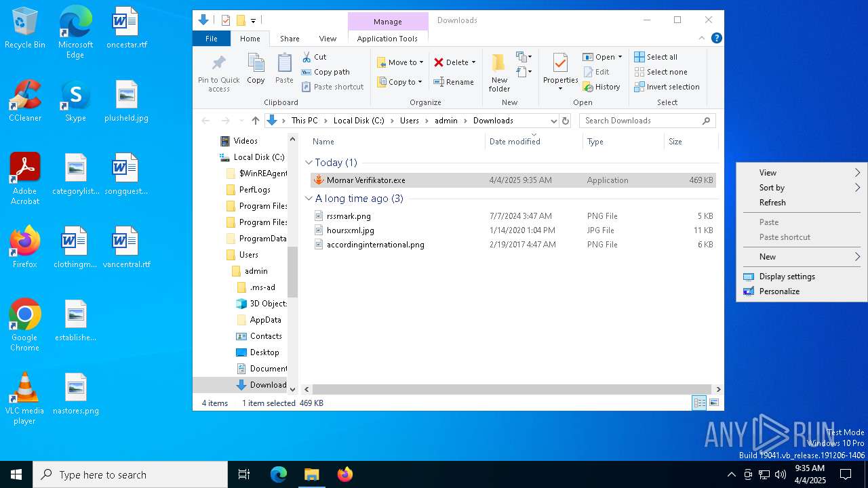Open Task View on taskbar
The image size is (868, 488).
244,474
